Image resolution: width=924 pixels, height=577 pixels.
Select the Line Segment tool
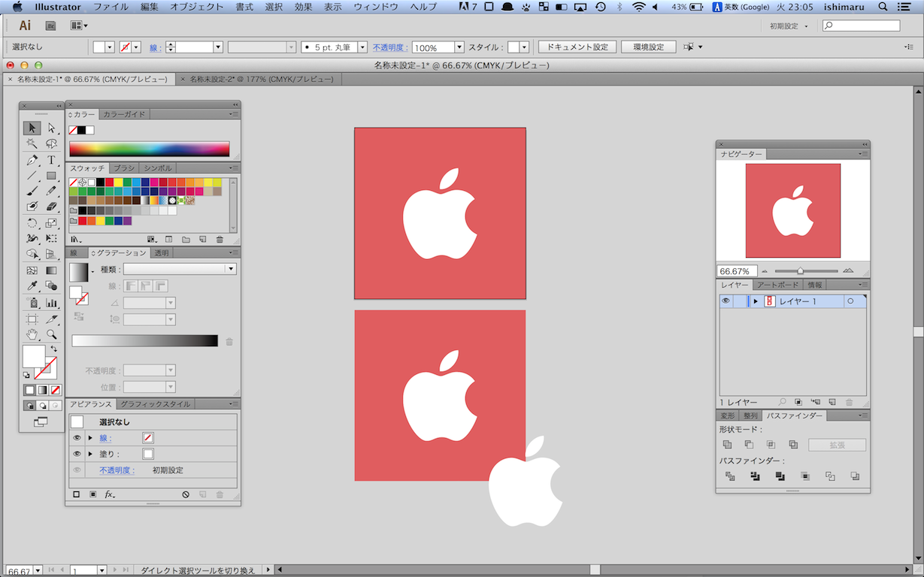pos(32,176)
